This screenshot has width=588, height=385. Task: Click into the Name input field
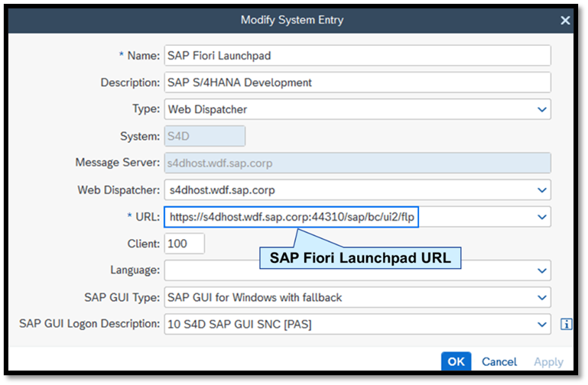(357, 55)
